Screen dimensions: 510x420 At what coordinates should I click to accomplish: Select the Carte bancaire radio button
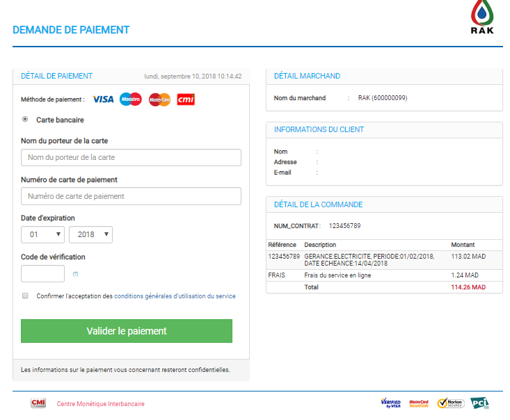click(x=26, y=119)
